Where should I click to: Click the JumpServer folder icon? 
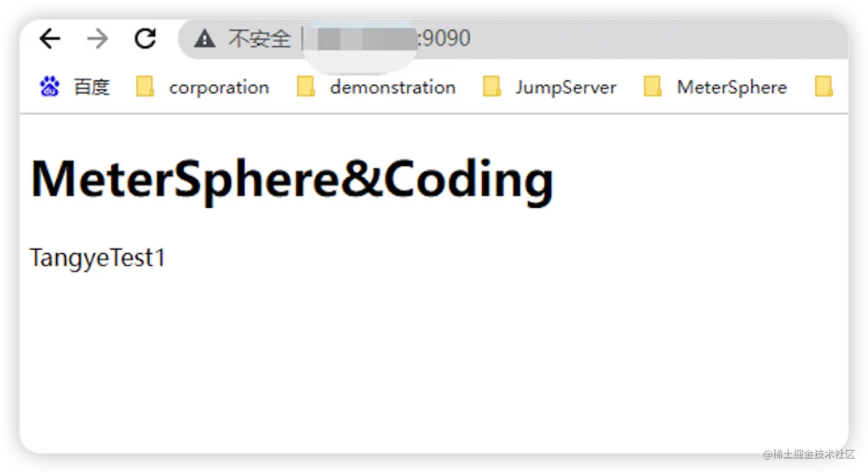(x=491, y=87)
